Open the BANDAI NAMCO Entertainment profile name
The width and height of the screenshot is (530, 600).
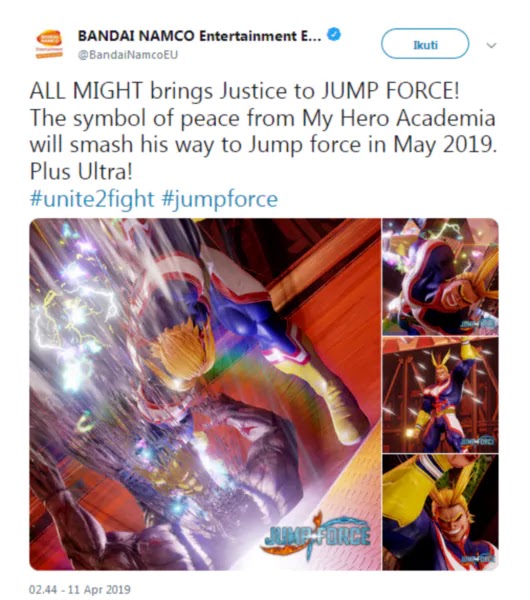pos(199,36)
